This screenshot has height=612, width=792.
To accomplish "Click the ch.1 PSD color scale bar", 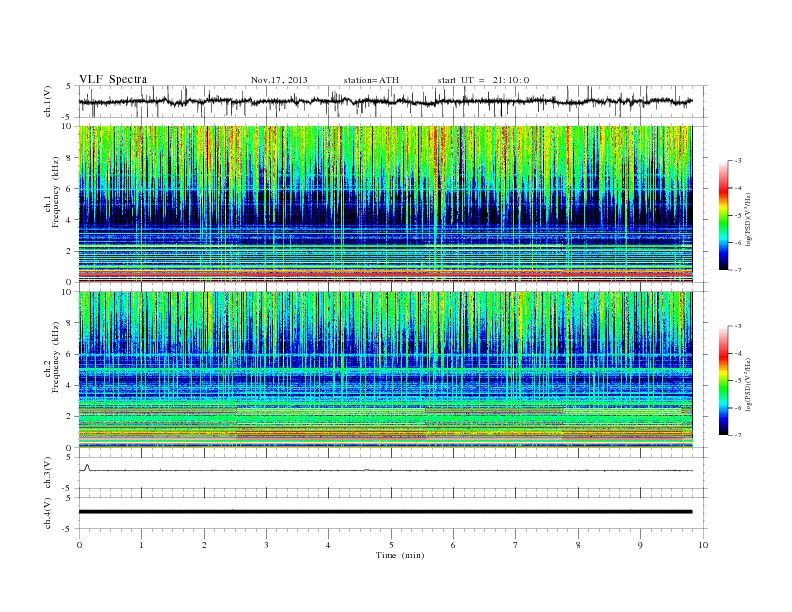I will (x=723, y=215).
